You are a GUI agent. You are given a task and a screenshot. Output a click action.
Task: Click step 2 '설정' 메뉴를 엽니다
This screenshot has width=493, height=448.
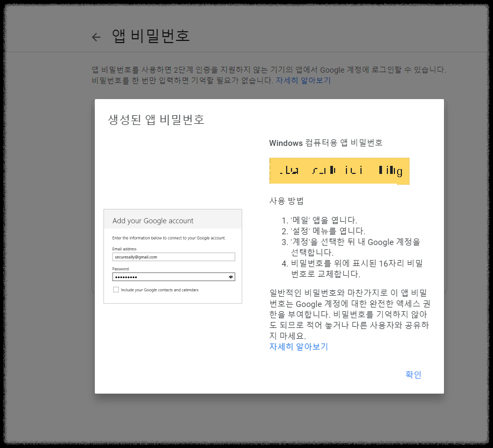tap(327, 231)
